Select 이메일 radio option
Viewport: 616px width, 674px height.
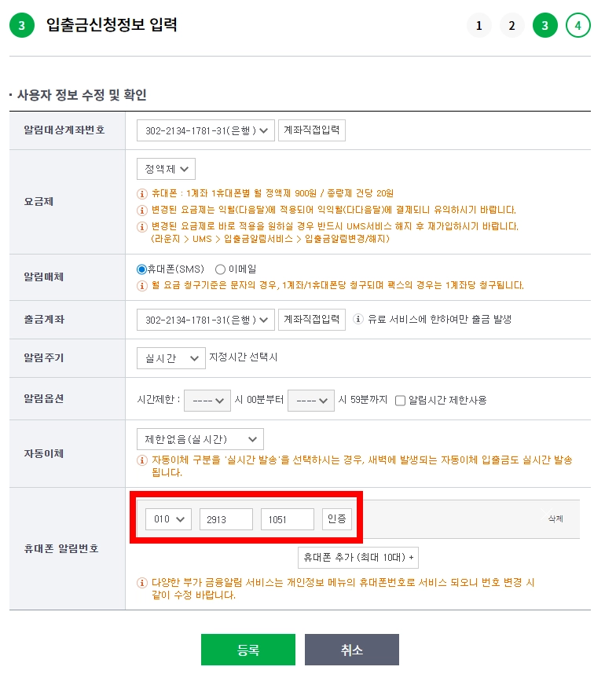coord(220,269)
